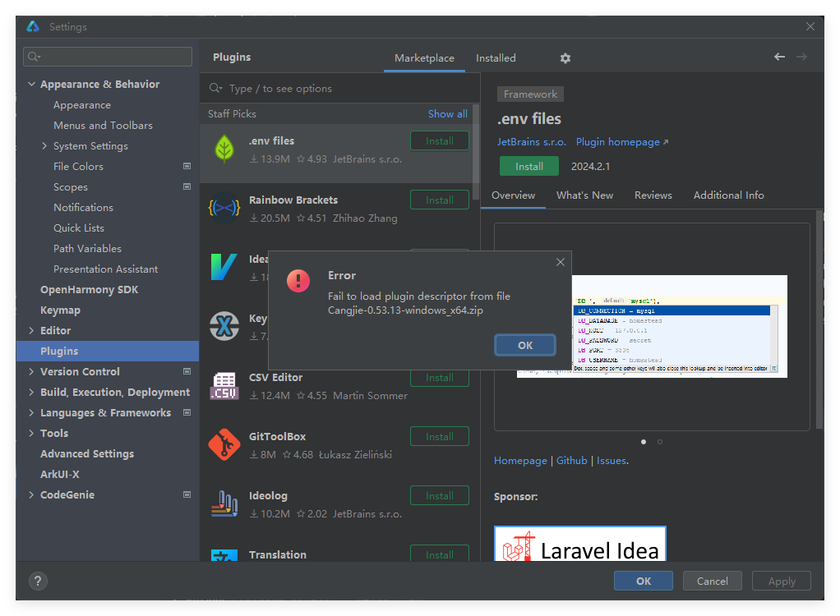The width and height of the screenshot is (840, 616).
Task: Click the GitToolBox plugin icon
Action: tap(224, 444)
